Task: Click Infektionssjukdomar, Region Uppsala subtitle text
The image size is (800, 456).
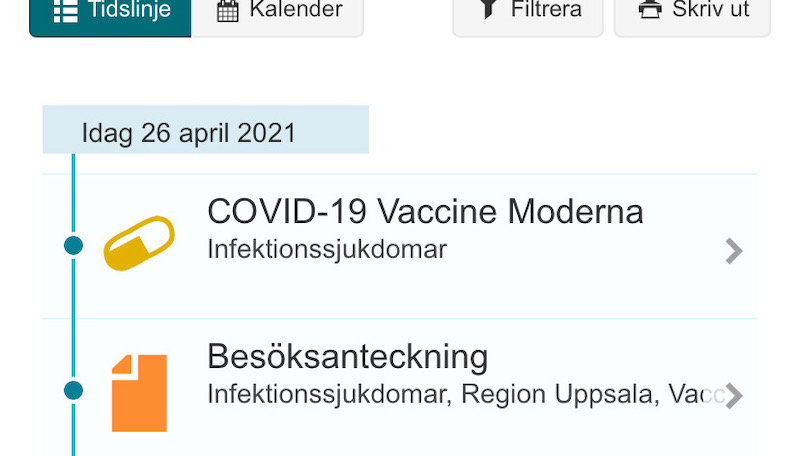Action: click(x=430, y=395)
